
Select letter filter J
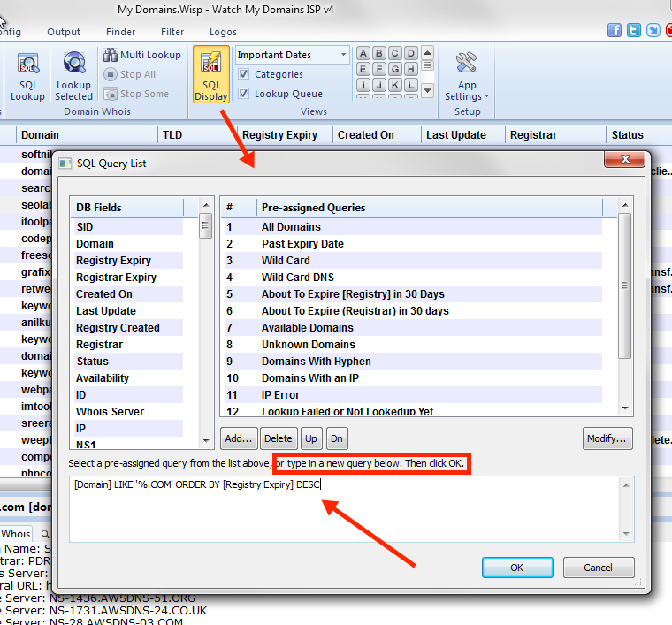pos(378,85)
